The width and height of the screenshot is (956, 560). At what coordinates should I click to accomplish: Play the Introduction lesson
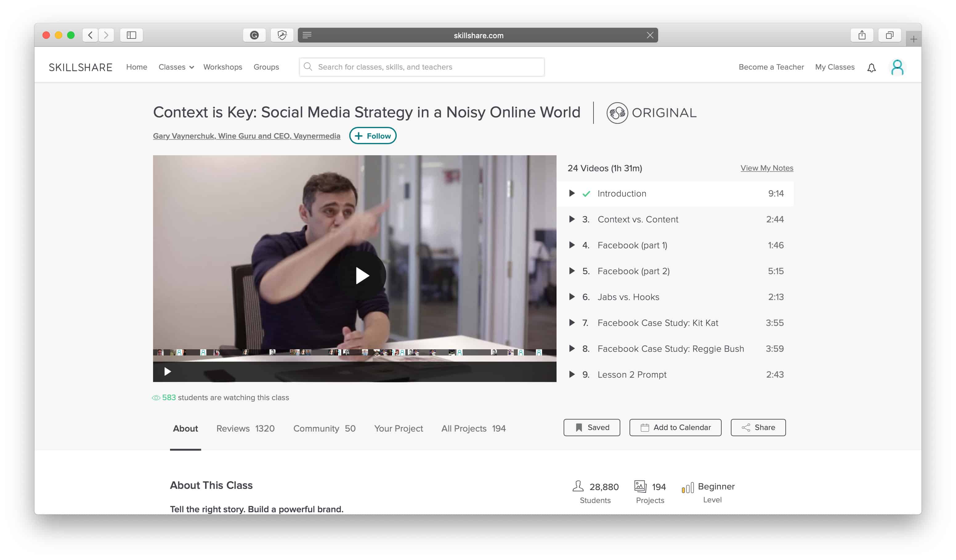click(675, 194)
